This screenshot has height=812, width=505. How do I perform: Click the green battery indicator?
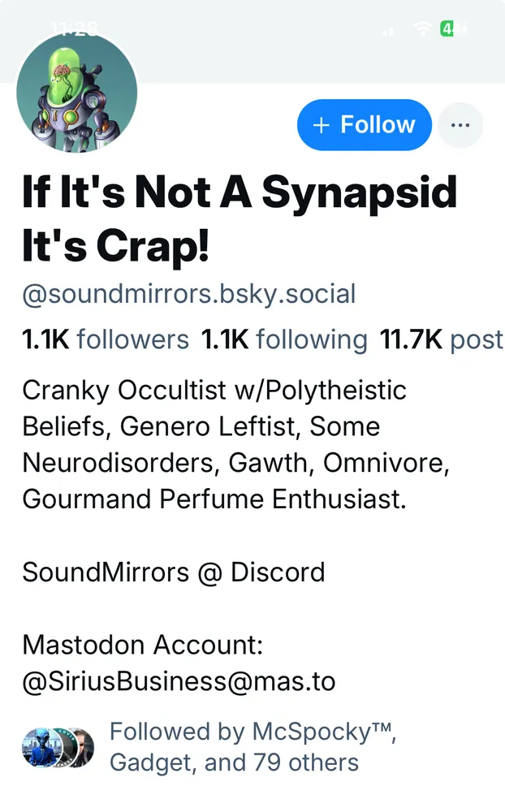(449, 29)
